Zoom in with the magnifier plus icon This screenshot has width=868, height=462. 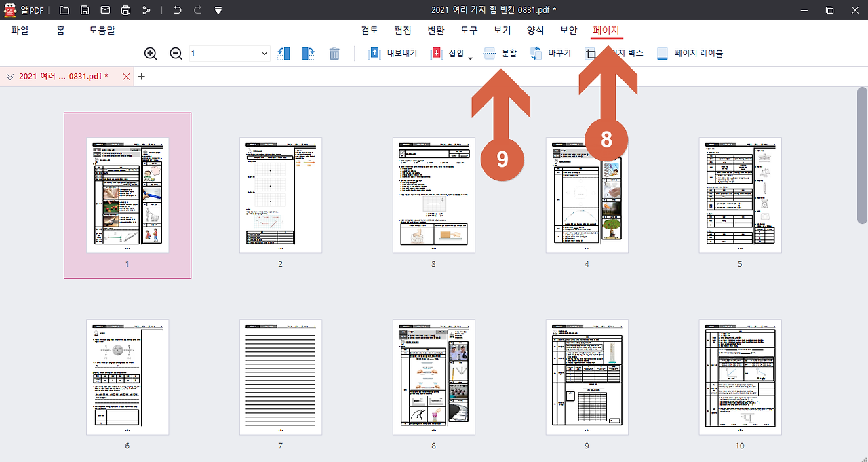(150, 53)
